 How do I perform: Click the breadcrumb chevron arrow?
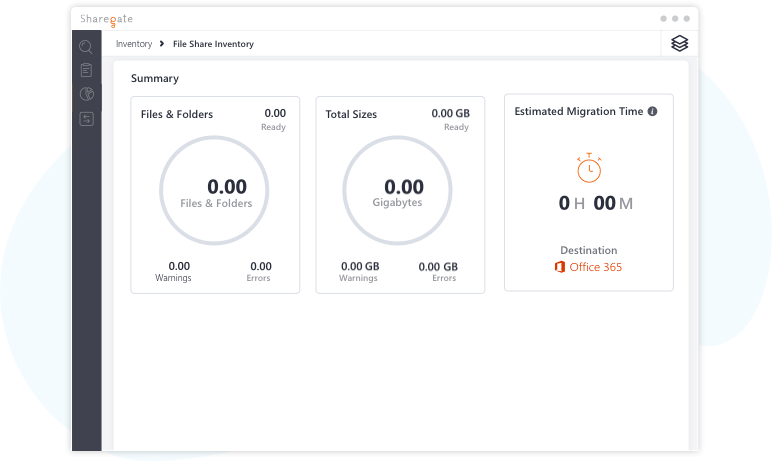(161, 44)
